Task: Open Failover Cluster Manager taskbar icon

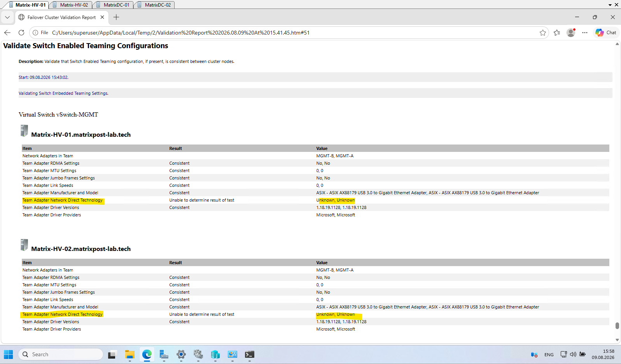Action: [x=198, y=354]
